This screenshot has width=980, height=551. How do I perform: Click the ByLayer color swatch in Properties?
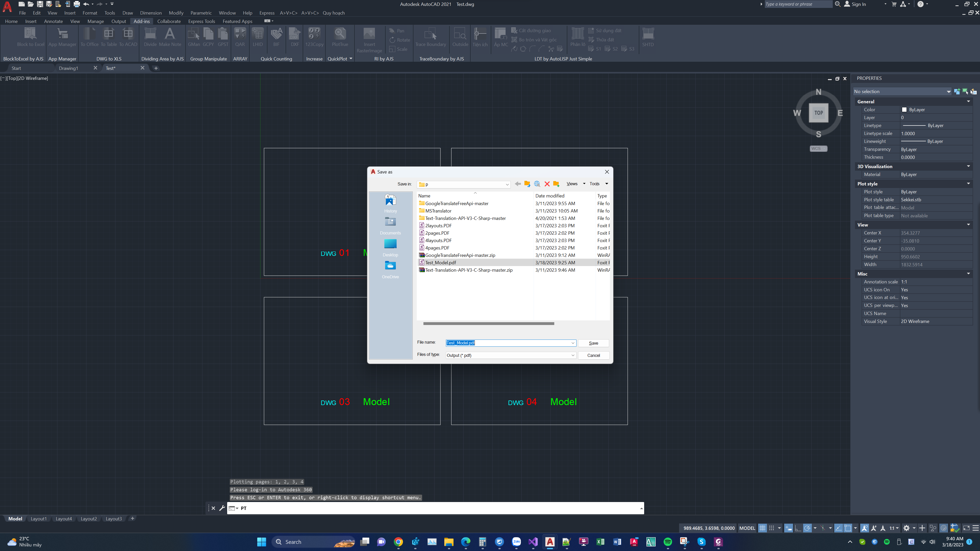tap(904, 110)
